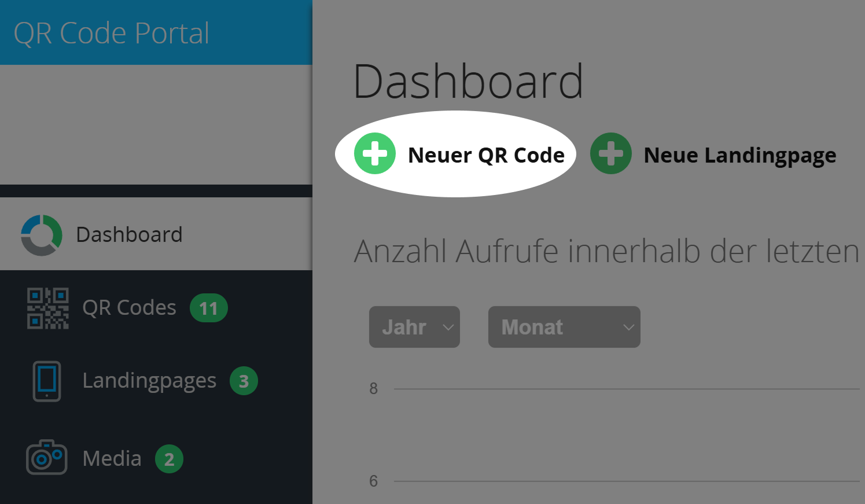This screenshot has width=865, height=504.
Task: Open the Jahr dropdown
Action: [414, 327]
